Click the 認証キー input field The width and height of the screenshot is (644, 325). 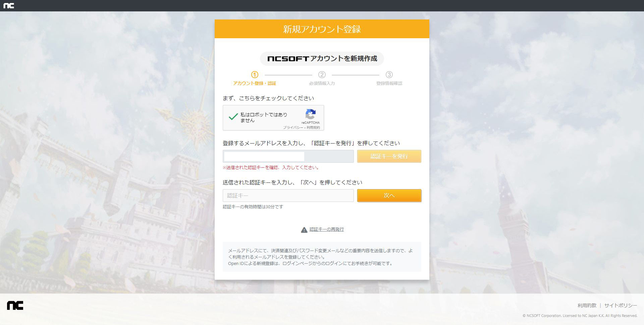click(x=288, y=196)
